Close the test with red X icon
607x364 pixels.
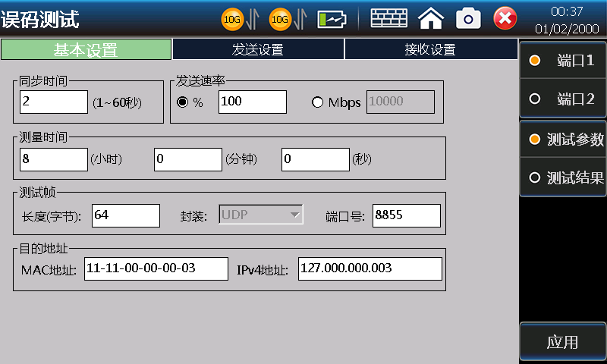point(505,18)
